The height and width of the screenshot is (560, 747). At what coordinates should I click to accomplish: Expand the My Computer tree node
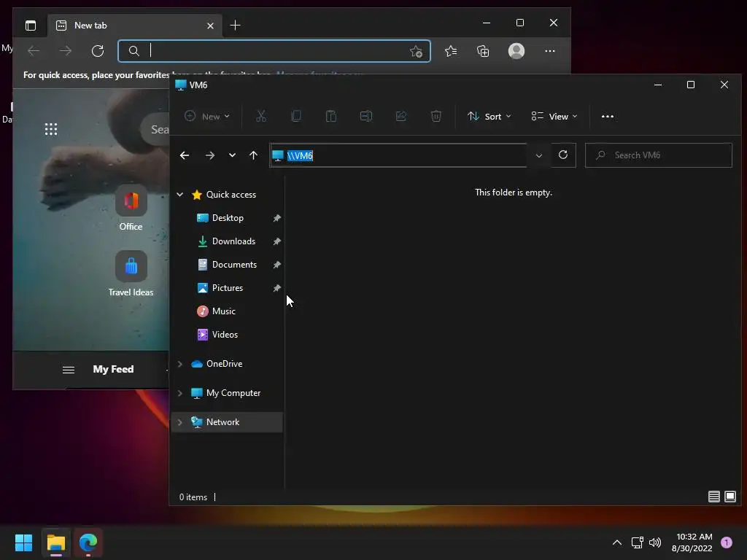[x=180, y=393]
